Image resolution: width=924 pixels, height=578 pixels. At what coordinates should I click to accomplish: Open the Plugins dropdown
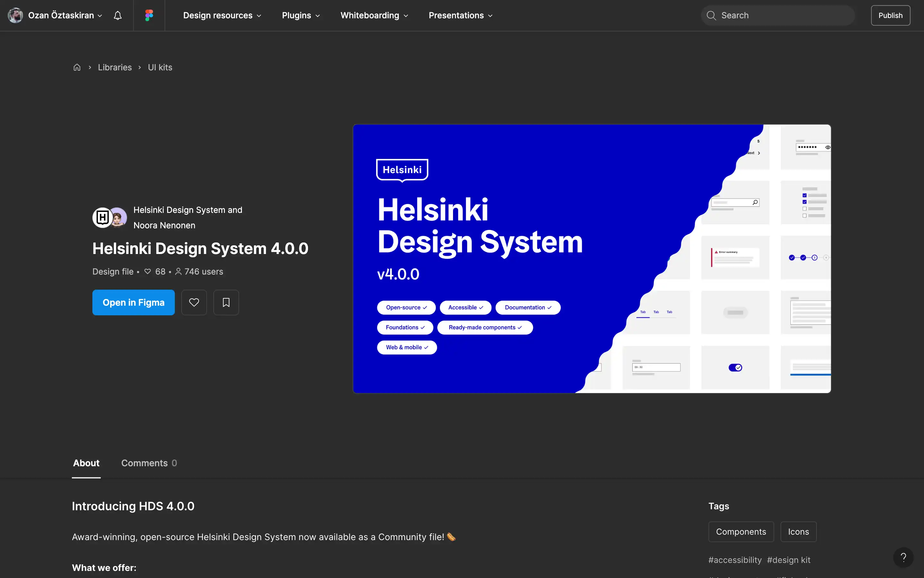(x=301, y=15)
